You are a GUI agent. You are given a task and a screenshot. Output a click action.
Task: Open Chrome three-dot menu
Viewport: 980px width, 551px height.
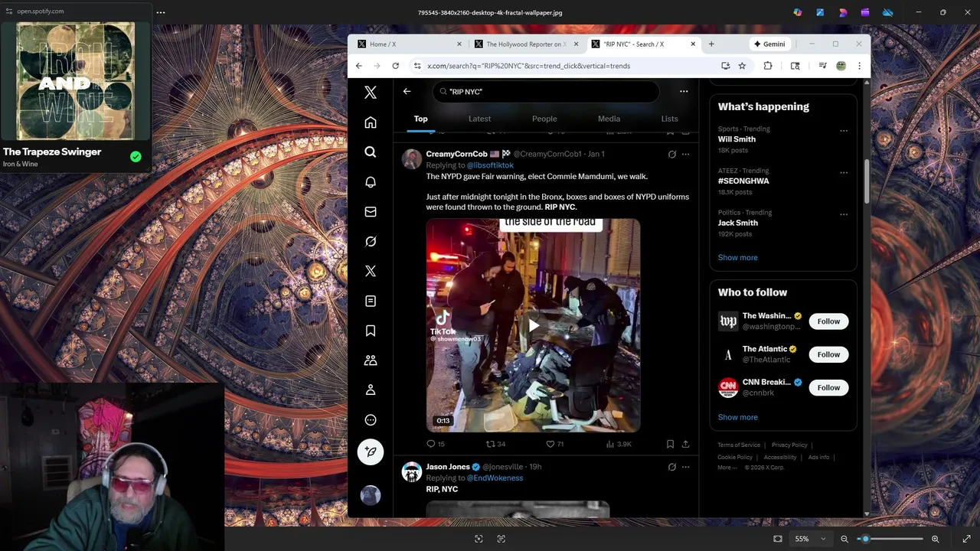(x=859, y=66)
